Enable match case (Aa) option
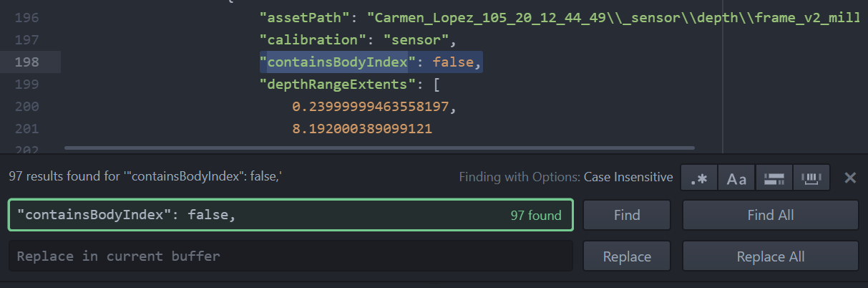Viewport: 868px width, 288px height. click(736, 178)
